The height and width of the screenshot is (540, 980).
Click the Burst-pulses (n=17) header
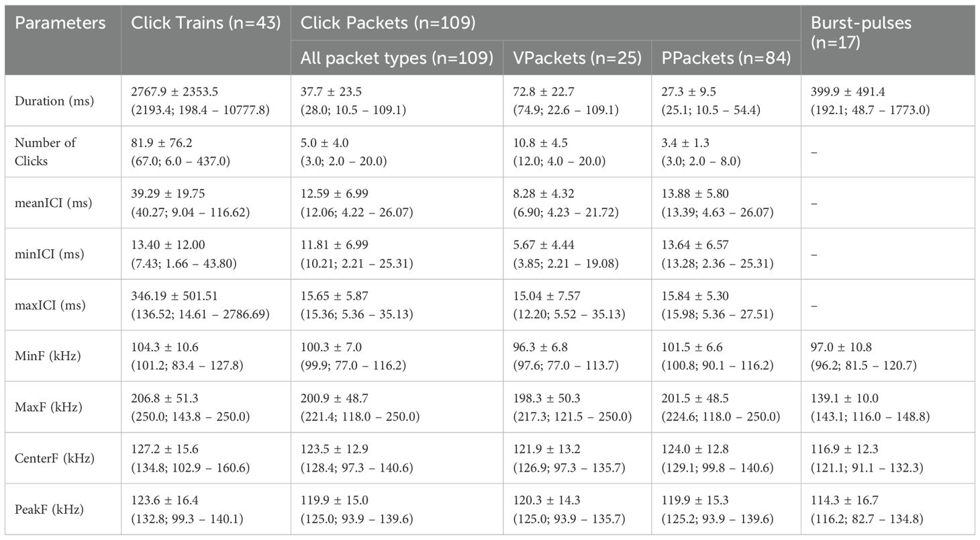(861, 32)
